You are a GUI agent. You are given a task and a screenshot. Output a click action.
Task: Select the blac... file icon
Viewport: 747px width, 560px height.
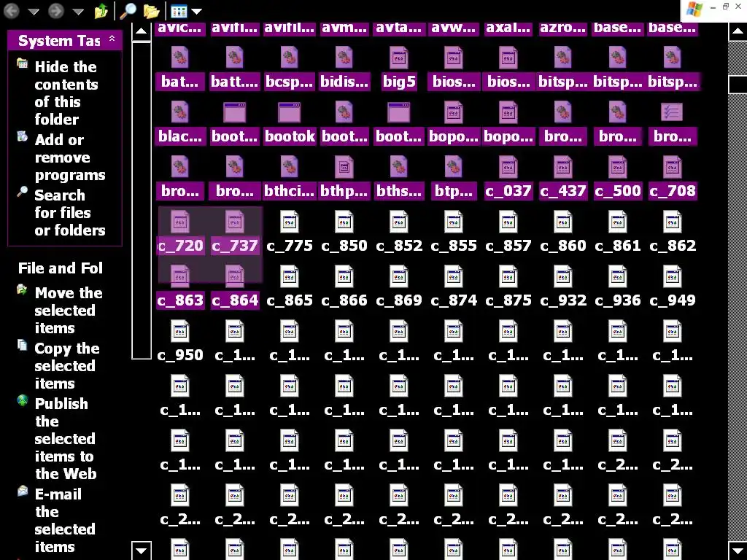[x=179, y=112]
